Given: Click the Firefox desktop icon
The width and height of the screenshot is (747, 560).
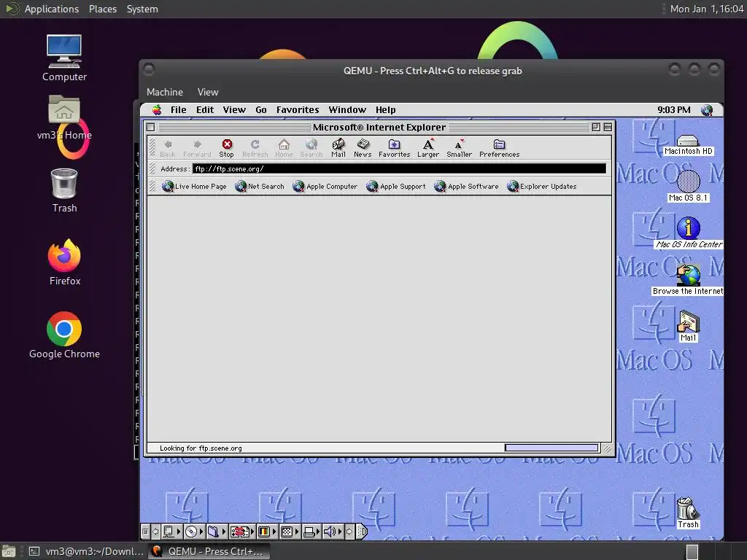Looking at the screenshot, I should point(64,262).
